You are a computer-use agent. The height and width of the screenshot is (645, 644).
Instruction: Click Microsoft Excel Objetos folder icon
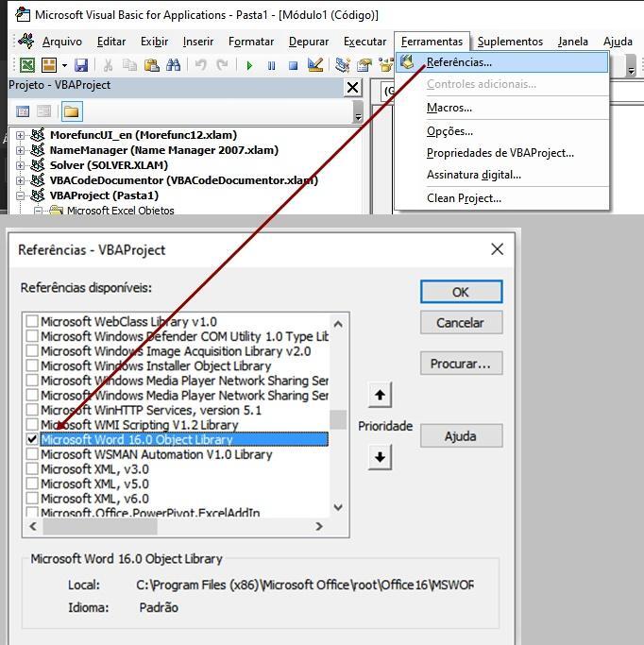click(56, 211)
